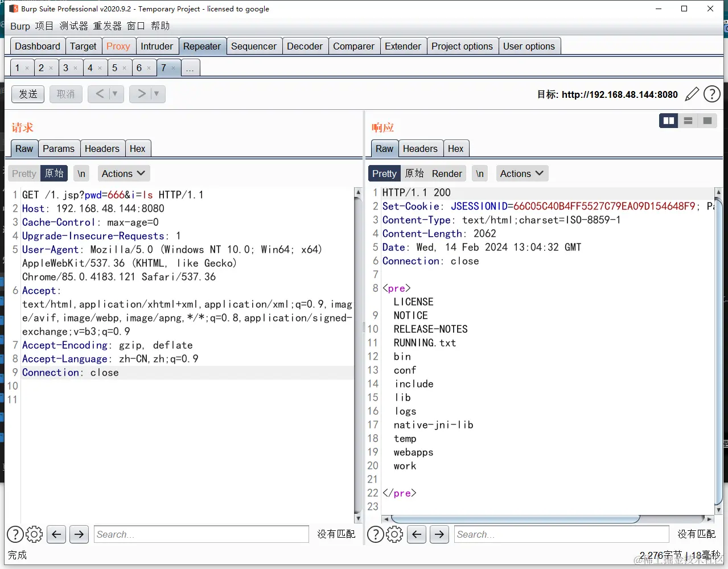Switch to Extender tab

click(x=403, y=46)
